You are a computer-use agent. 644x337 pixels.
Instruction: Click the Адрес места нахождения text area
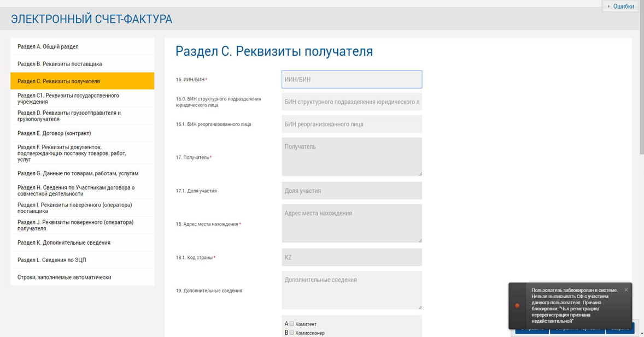pyautogui.click(x=352, y=223)
